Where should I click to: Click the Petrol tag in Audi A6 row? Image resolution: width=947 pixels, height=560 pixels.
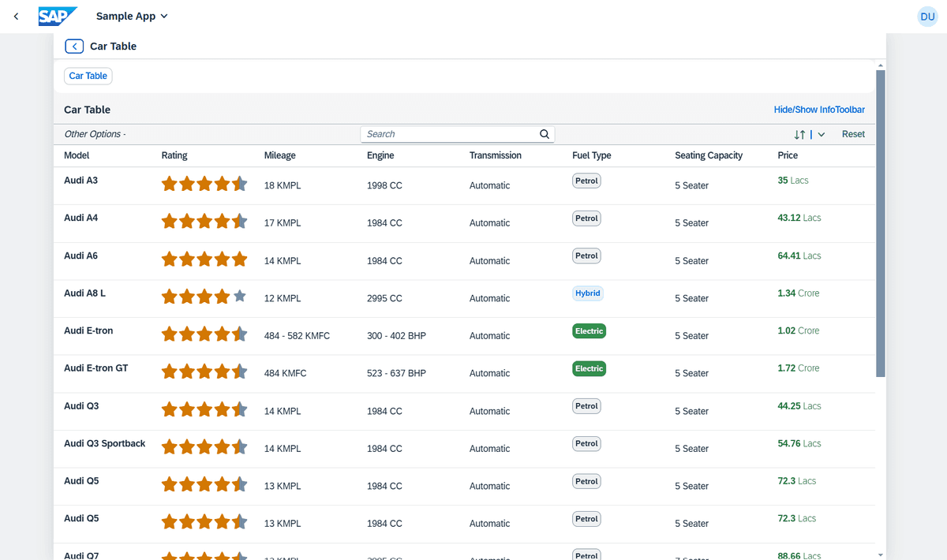(586, 256)
